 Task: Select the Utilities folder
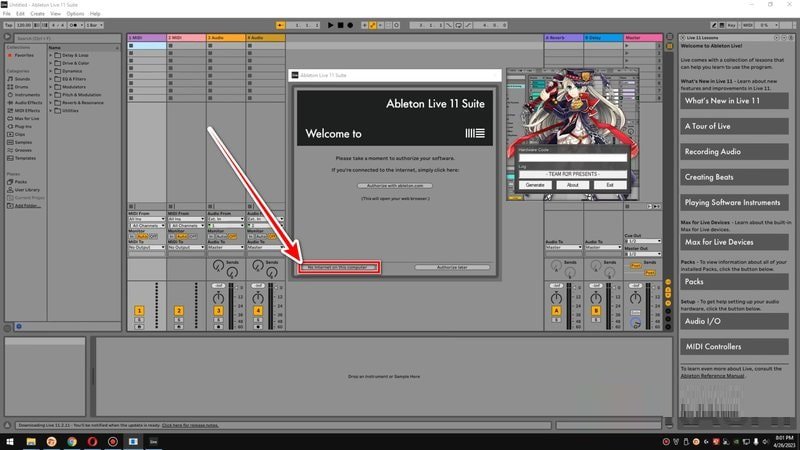click(70, 111)
